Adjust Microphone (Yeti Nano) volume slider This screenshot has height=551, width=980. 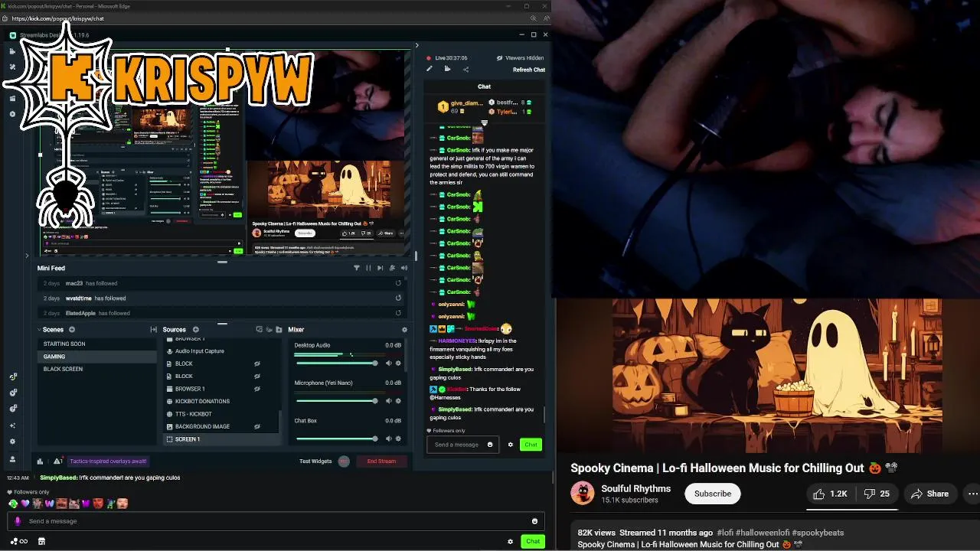336,401
